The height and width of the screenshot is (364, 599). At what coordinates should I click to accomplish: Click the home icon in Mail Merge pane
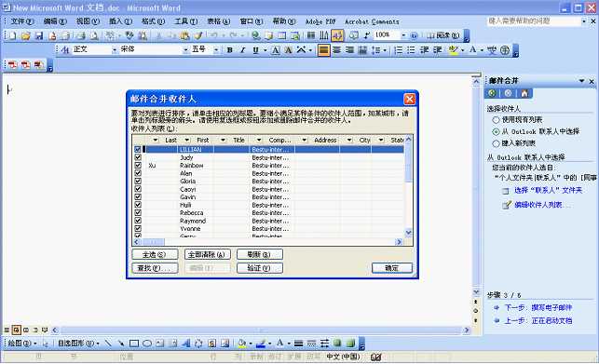coord(524,93)
